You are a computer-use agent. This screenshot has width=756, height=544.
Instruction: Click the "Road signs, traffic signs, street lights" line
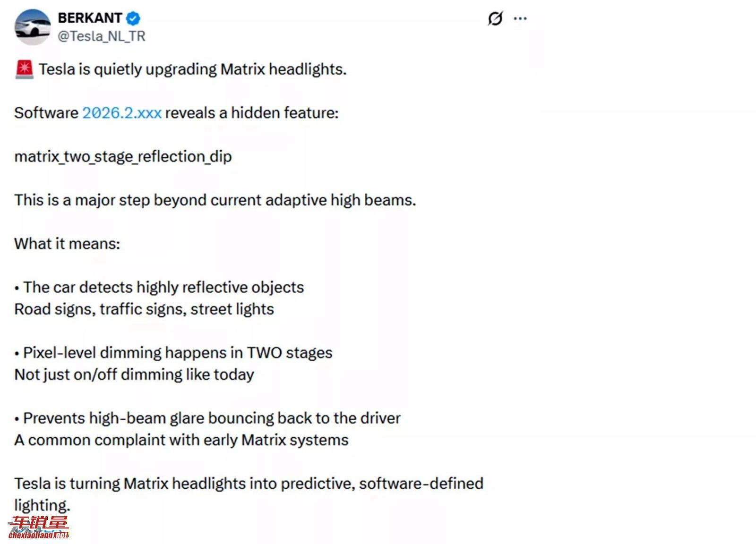(144, 309)
